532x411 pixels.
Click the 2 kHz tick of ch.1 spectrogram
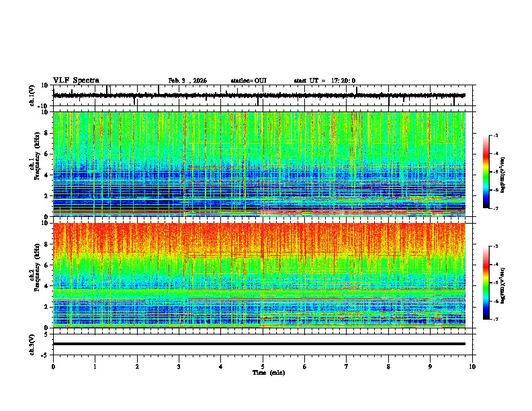point(47,196)
